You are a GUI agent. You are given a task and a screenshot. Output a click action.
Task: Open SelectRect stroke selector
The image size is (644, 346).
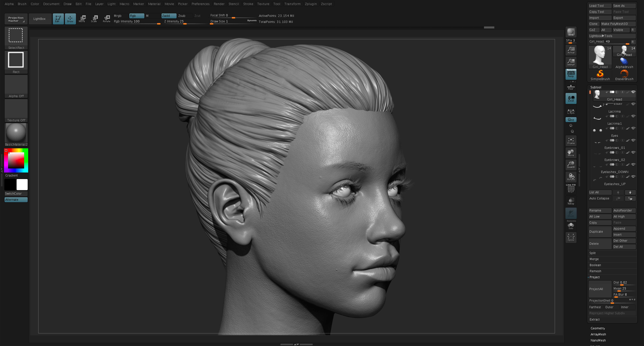(16, 38)
